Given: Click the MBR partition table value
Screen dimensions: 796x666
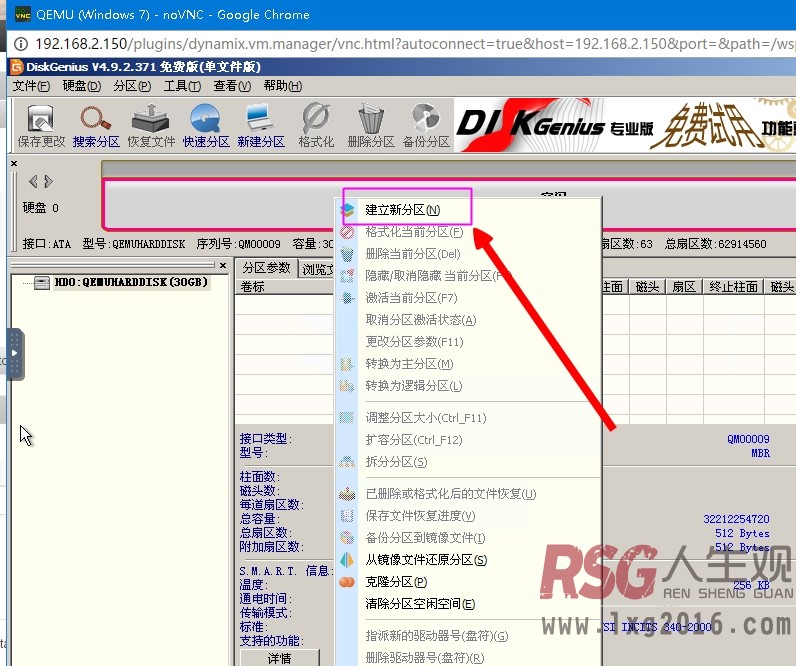Looking at the screenshot, I should 760,453.
